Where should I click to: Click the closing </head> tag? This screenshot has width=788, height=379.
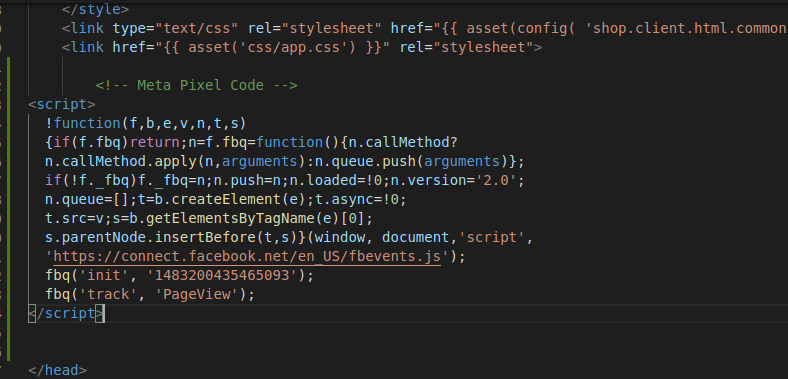[57, 370]
